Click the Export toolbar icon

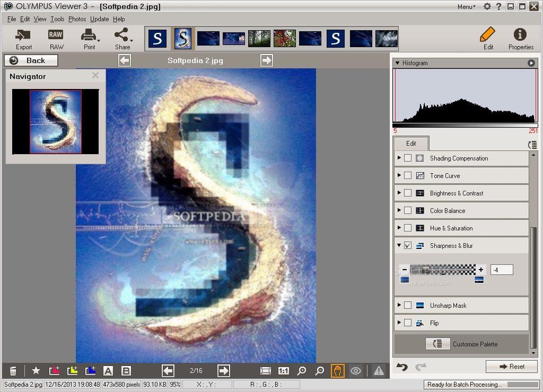point(23,35)
